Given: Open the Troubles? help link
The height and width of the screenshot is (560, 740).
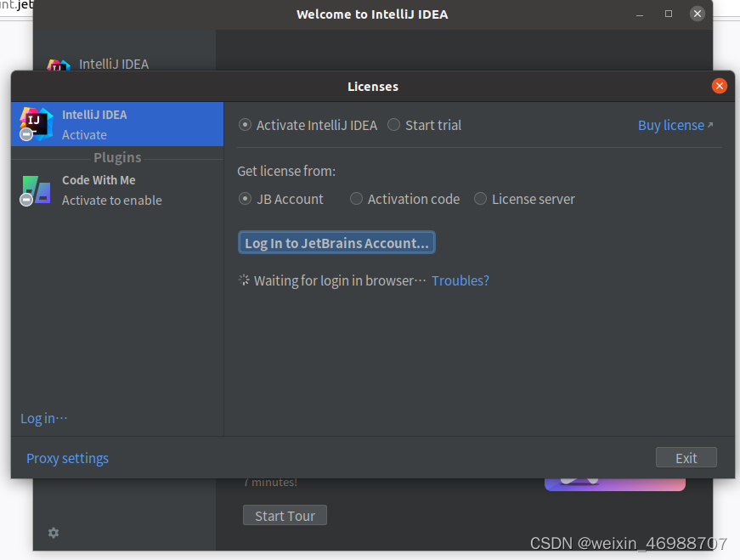Looking at the screenshot, I should point(460,280).
